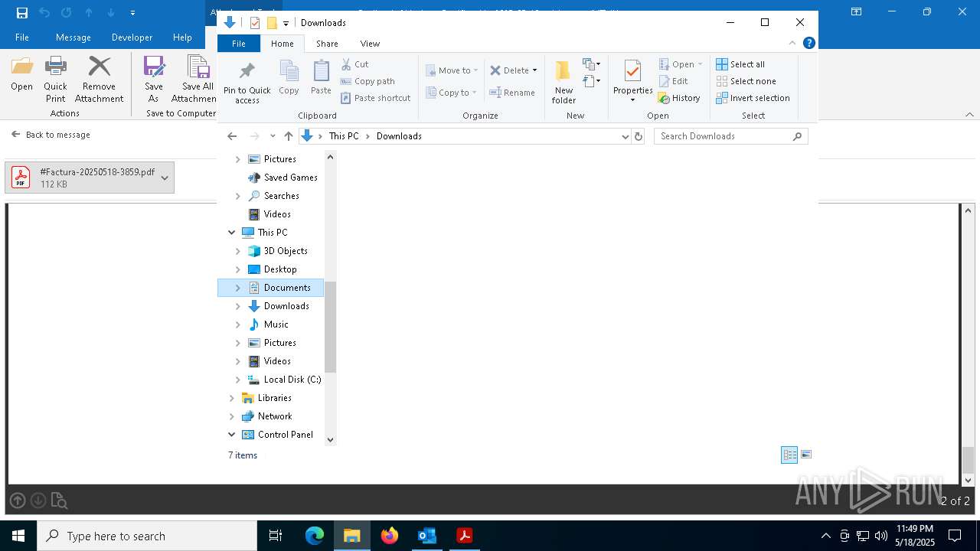Viewport: 980px width, 551px height.
Task: Select Downloads in navigation tree
Action: pos(286,306)
